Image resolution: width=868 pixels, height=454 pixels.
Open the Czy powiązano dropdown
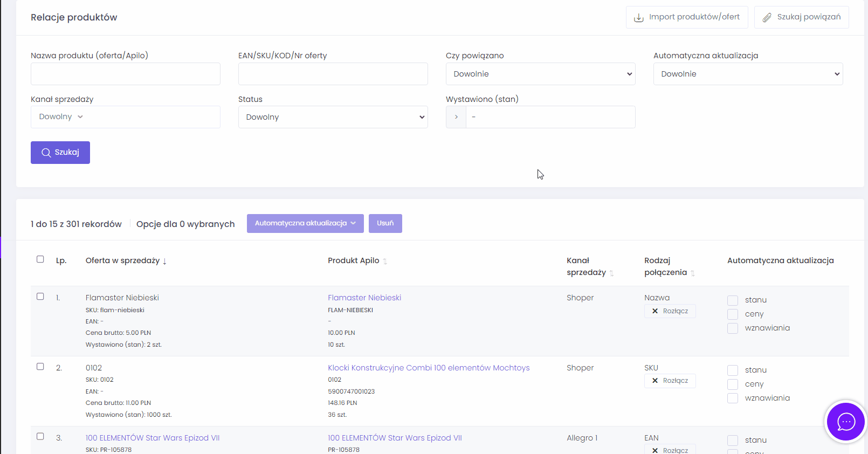click(541, 74)
